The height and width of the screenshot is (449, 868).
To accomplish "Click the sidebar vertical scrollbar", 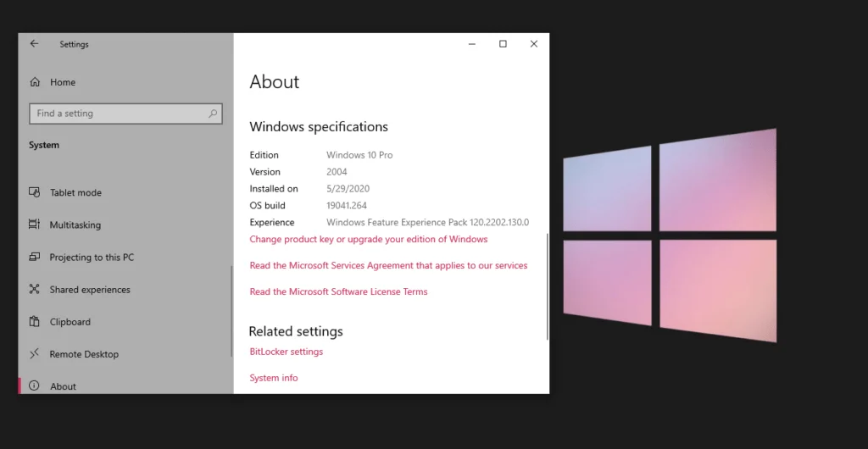I will [x=231, y=311].
